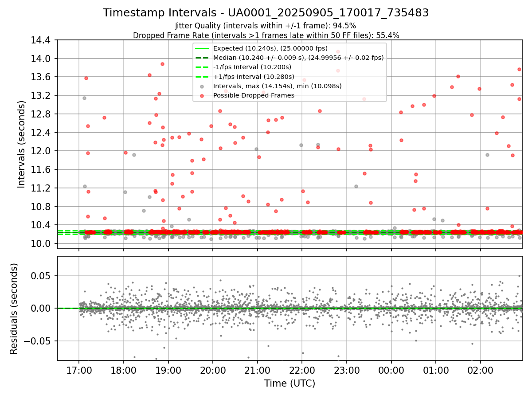Click the solid green Expected line sample in legend
This screenshot has width=532, height=399.
202,48
